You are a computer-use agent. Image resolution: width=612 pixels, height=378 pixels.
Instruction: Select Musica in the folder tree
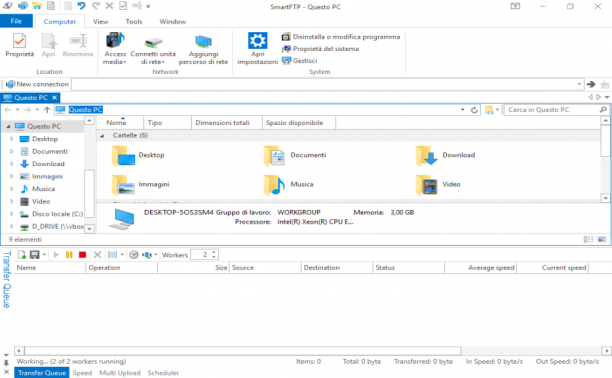[x=43, y=189]
